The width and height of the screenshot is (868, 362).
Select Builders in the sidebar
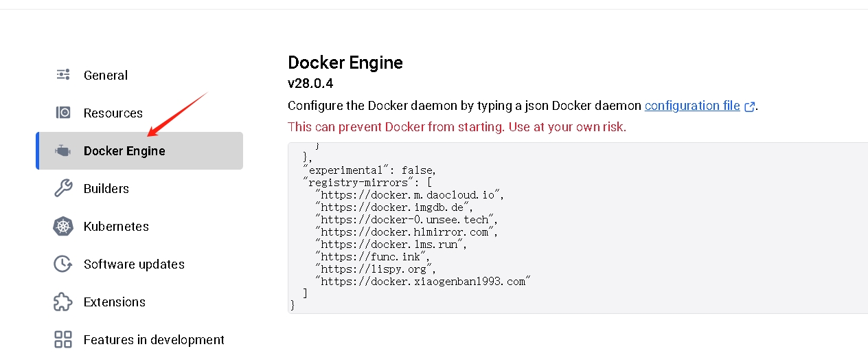(139, 188)
